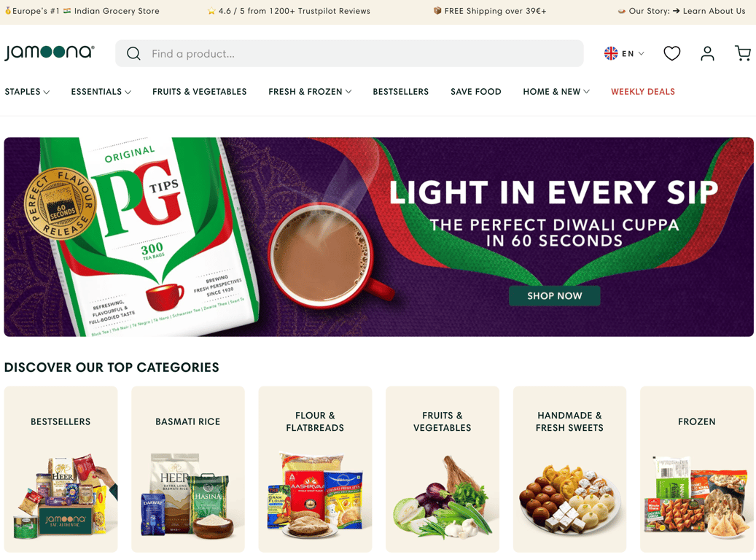This screenshot has width=756, height=560.
Task: Open the wishlist heart icon
Action: 671,53
